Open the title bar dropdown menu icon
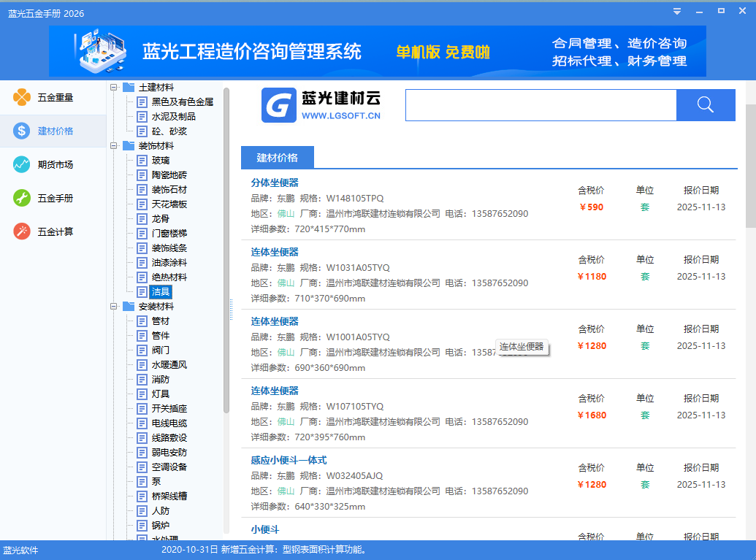This screenshot has width=756, height=560. [x=677, y=11]
